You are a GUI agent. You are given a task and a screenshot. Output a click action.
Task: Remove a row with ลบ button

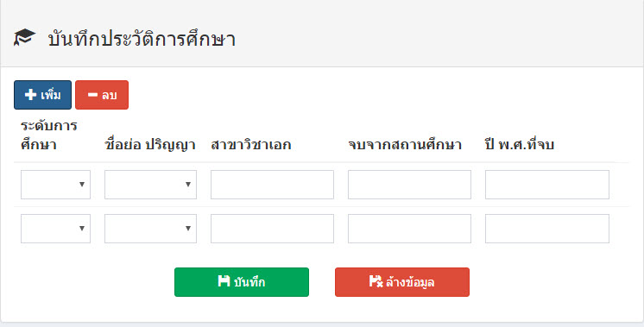pyautogui.click(x=102, y=95)
